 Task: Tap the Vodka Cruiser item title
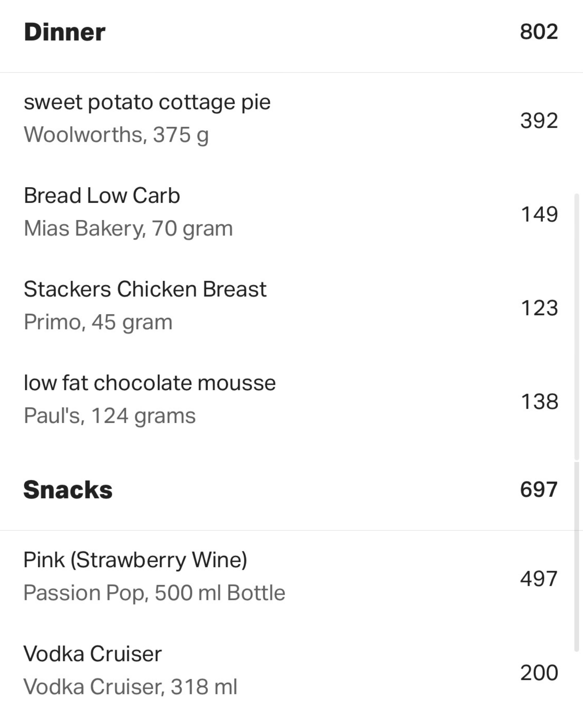click(x=93, y=654)
